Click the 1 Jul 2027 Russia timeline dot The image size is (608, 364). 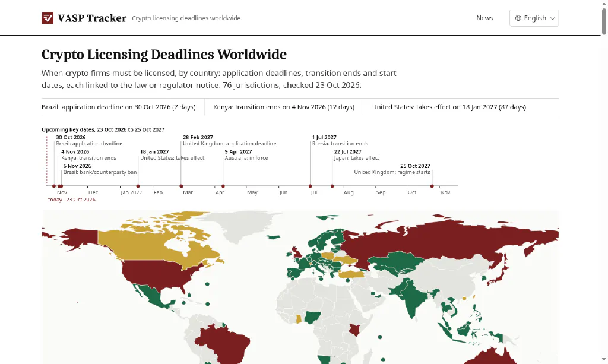[x=310, y=186]
